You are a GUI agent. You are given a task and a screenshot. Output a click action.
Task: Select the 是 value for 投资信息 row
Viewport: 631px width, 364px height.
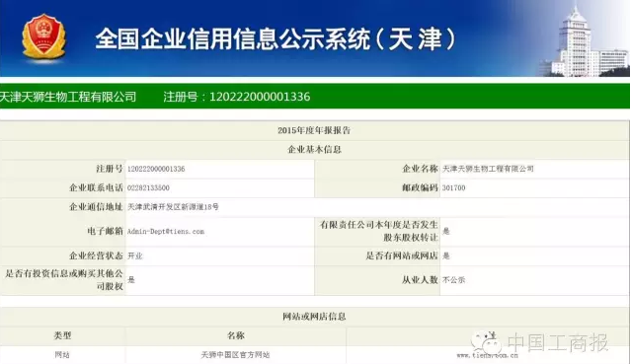pyautogui.click(x=131, y=280)
